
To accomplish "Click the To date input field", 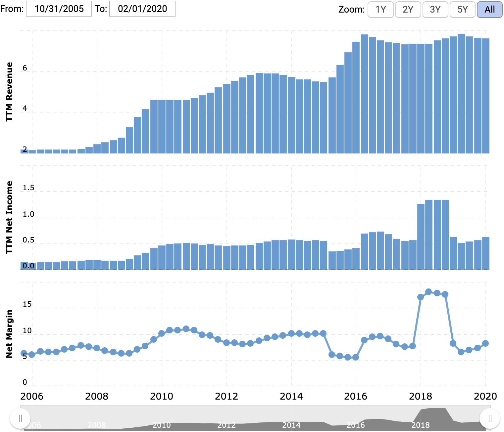I will [142, 9].
